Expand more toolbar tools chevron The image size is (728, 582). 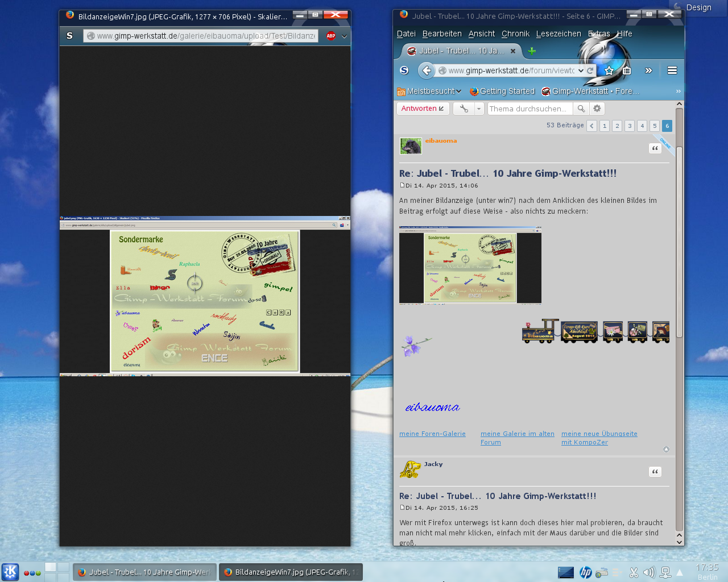click(x=648, y=70)
